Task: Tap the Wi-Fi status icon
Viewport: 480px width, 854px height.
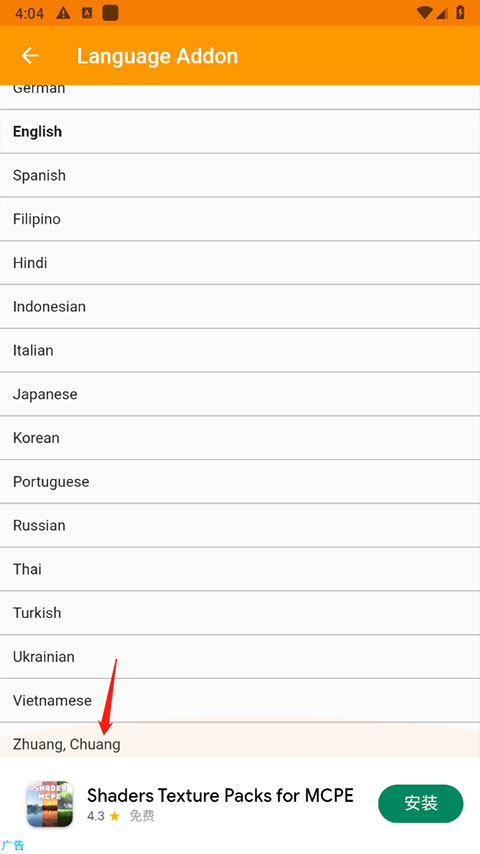Action: pyautogui.click(x=424, y=13)
